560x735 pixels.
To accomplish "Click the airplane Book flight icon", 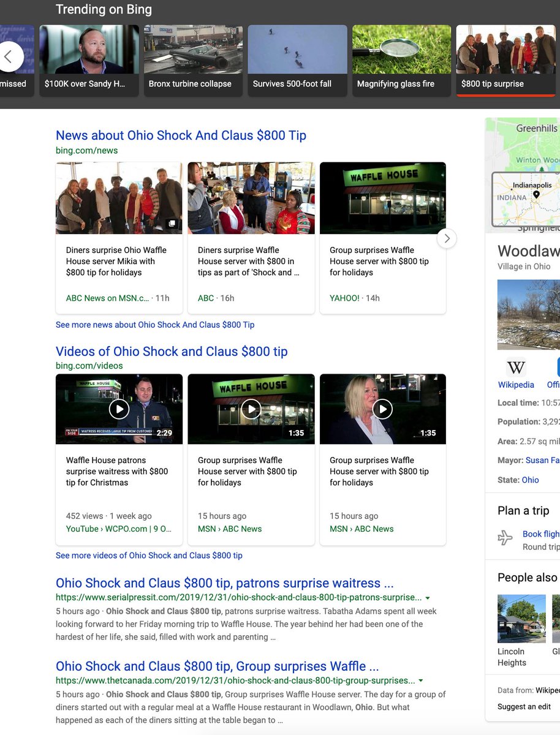I will tap(505, 538).
